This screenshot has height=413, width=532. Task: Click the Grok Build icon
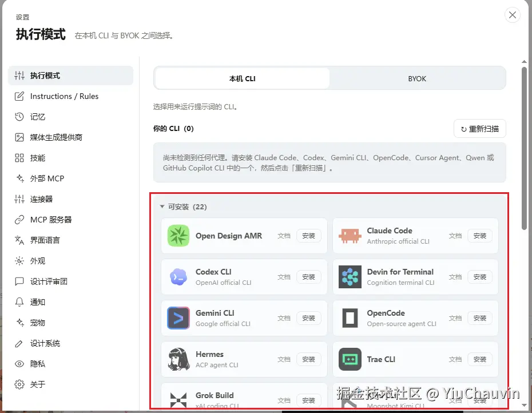(x=178, y=400)
